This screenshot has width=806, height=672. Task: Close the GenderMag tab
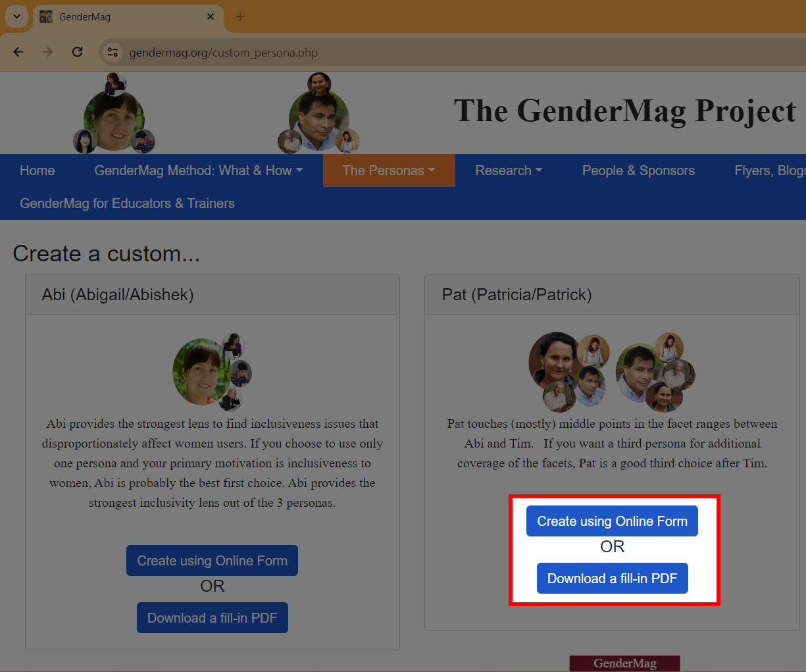[211, 16]
